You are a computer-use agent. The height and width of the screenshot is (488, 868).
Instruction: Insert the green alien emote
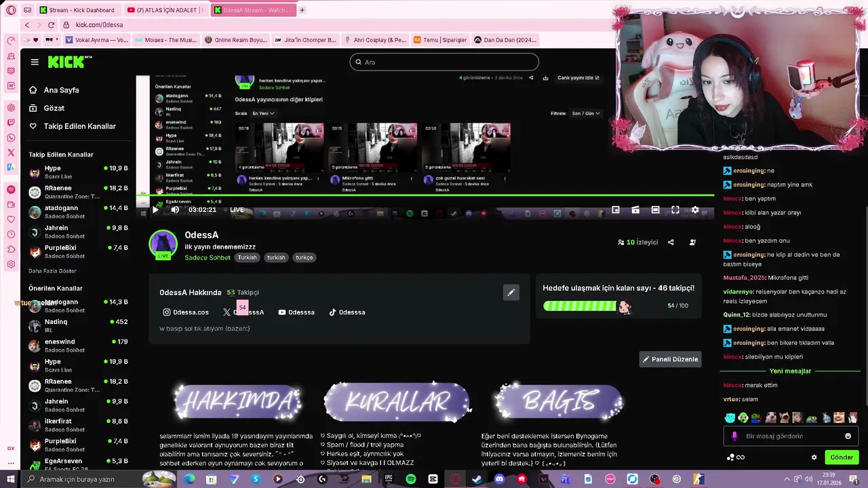tap(743, 418)
